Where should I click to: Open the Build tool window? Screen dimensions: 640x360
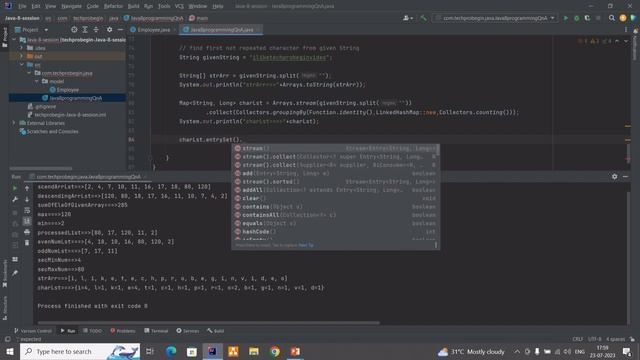point(216,331)
